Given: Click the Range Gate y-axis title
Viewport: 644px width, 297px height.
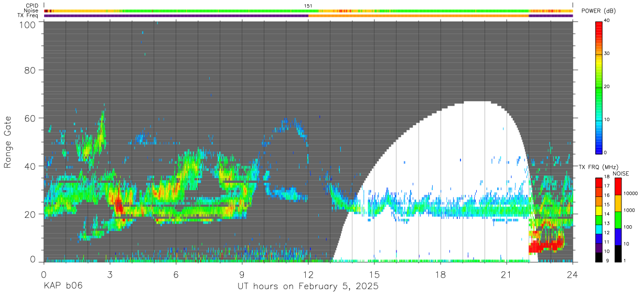Looking at the screenshot, I should (8, 142).
